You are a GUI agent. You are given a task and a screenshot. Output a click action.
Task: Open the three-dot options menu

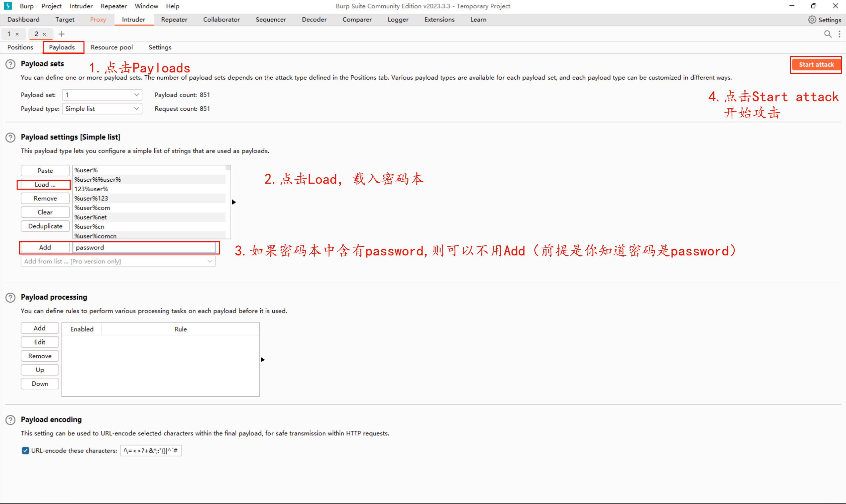839,34
